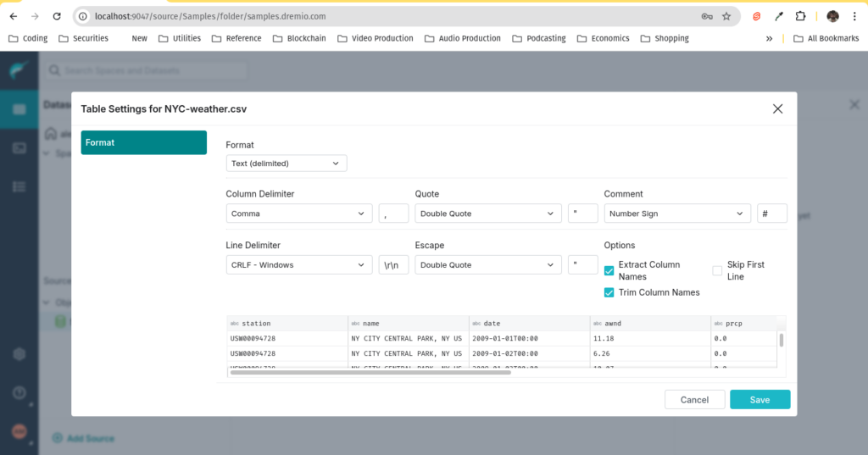Go forward in browser history
Screen dimensions: 868x455
pos(35,16)
